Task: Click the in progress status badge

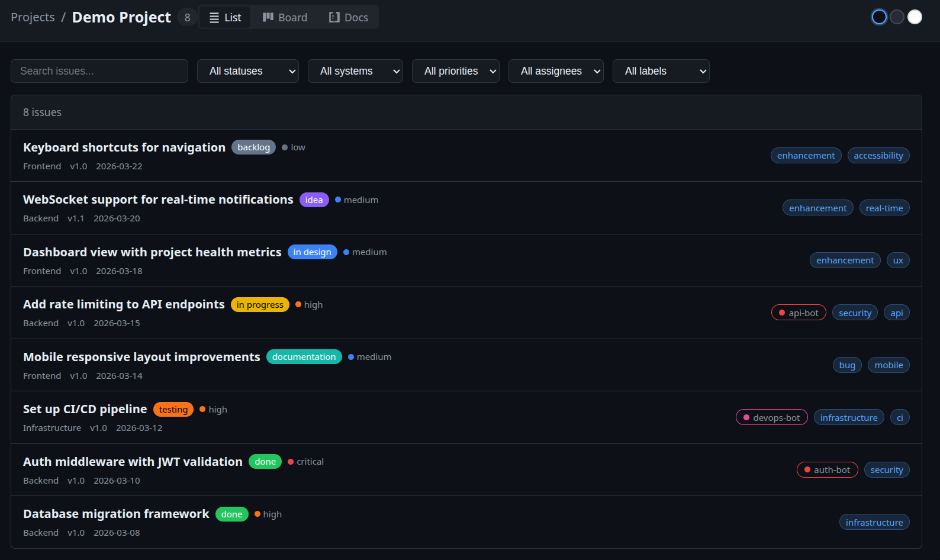Action: 260,305
